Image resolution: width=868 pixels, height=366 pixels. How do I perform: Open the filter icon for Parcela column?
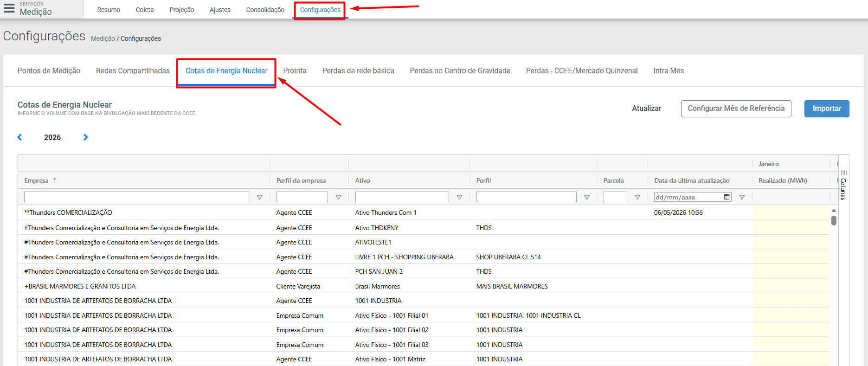[637, 197]
